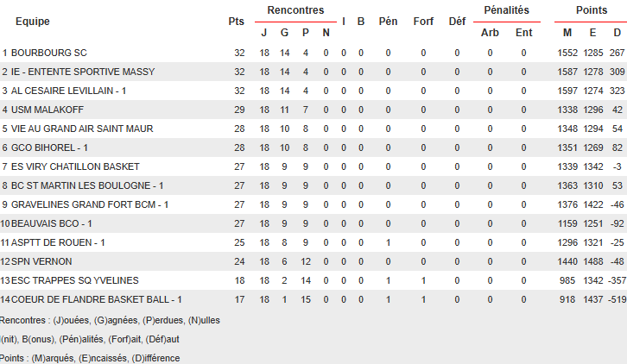The image size is (627, 364).
Task: Select GCO BIHOREL - 1 team
Action: (51, 147)
